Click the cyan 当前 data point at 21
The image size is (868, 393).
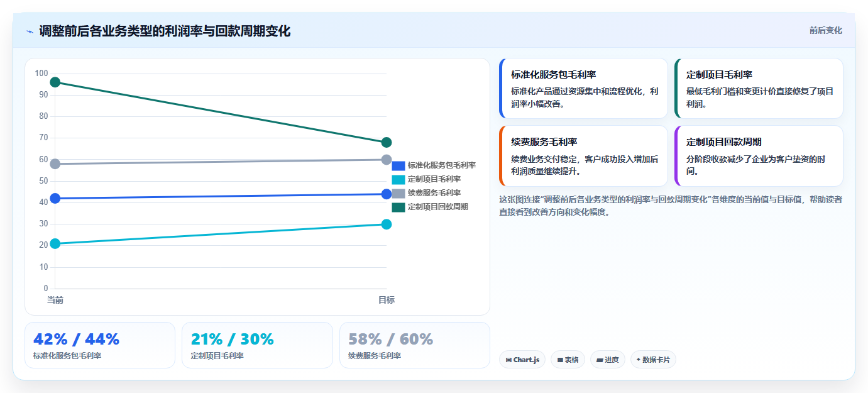55,244
